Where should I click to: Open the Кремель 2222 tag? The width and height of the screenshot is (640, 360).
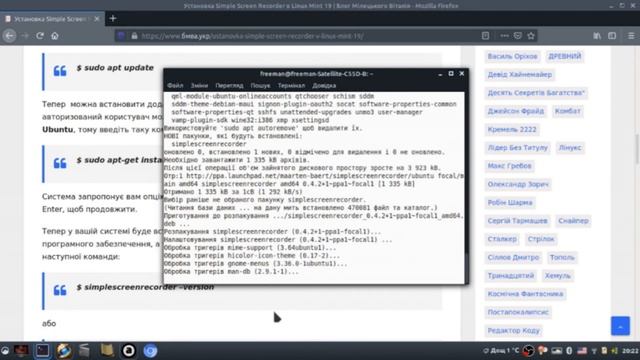click(512, 129)
